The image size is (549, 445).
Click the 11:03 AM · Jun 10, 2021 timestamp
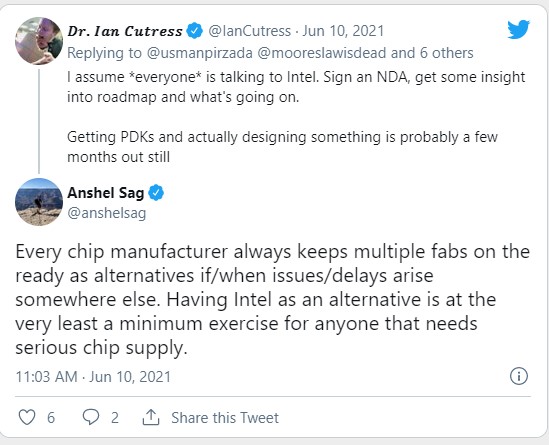point(93,377)
